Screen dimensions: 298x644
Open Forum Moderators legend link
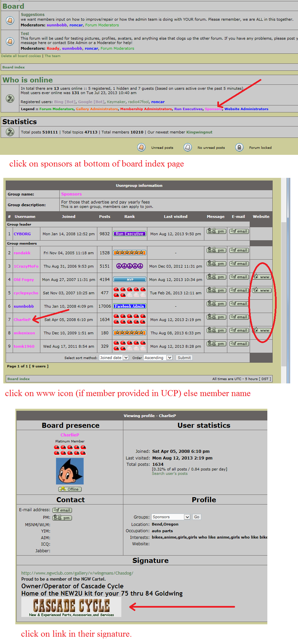click(x=56, y=109)
